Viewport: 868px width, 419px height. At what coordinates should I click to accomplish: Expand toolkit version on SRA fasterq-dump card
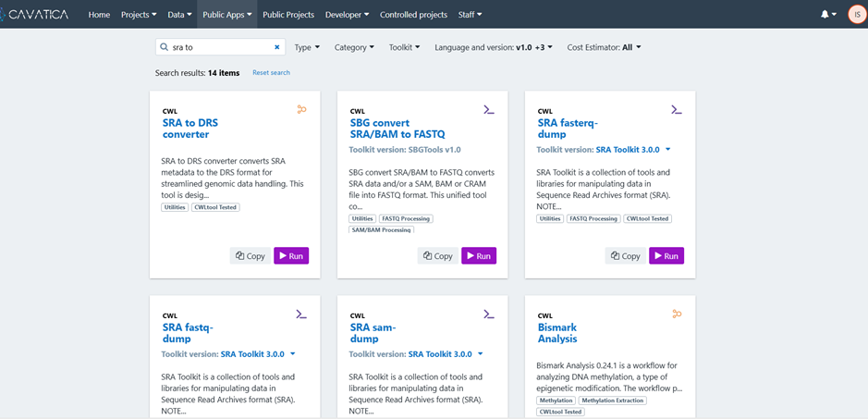(x=668, y=150)
